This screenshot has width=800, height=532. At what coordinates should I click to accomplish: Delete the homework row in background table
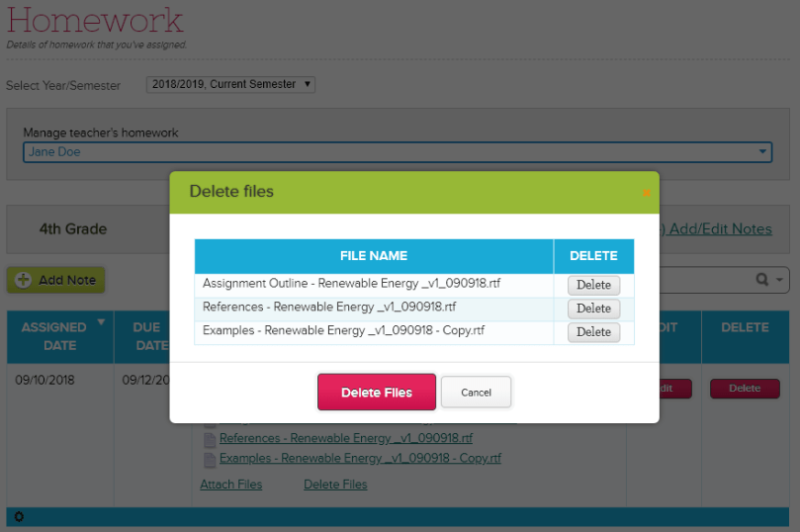(745, 389)
